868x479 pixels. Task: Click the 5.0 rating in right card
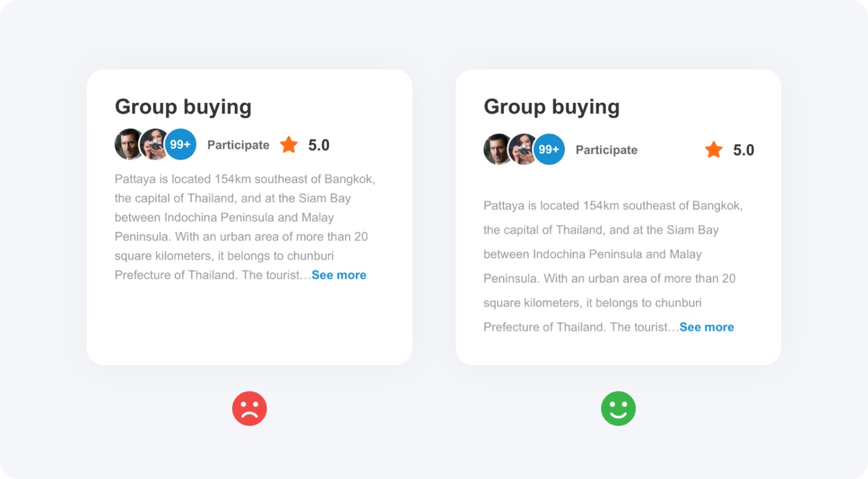(744, 150)
